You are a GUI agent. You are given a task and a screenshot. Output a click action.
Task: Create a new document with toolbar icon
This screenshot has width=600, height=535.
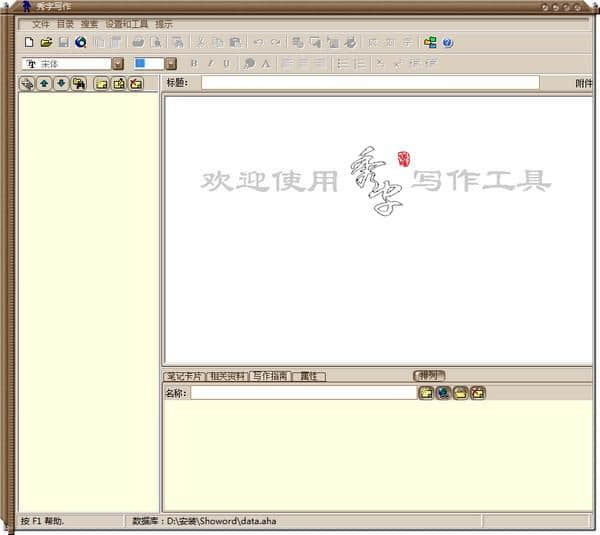(x=29, y=43)
